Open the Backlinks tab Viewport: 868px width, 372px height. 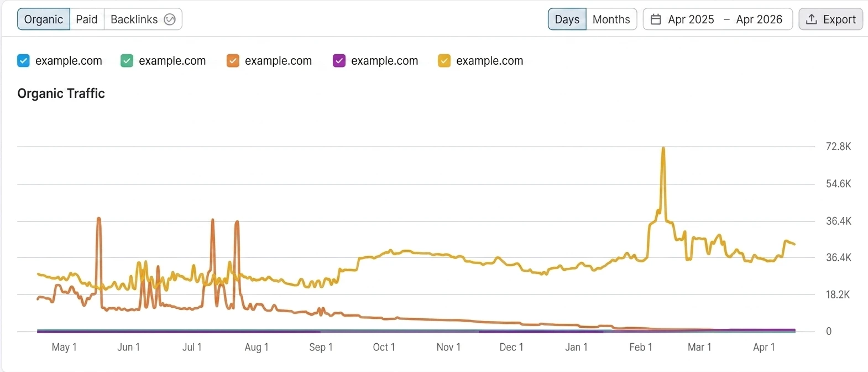(x=134, y=19)
